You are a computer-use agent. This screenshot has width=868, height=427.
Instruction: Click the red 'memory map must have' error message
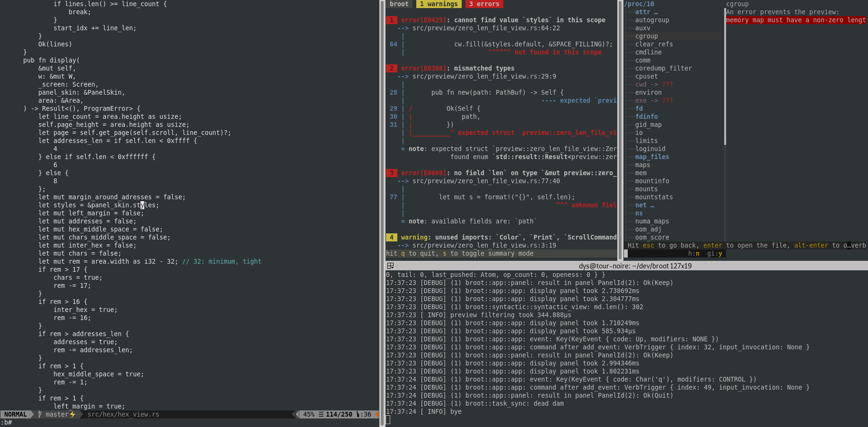click(x=796, y=20)
